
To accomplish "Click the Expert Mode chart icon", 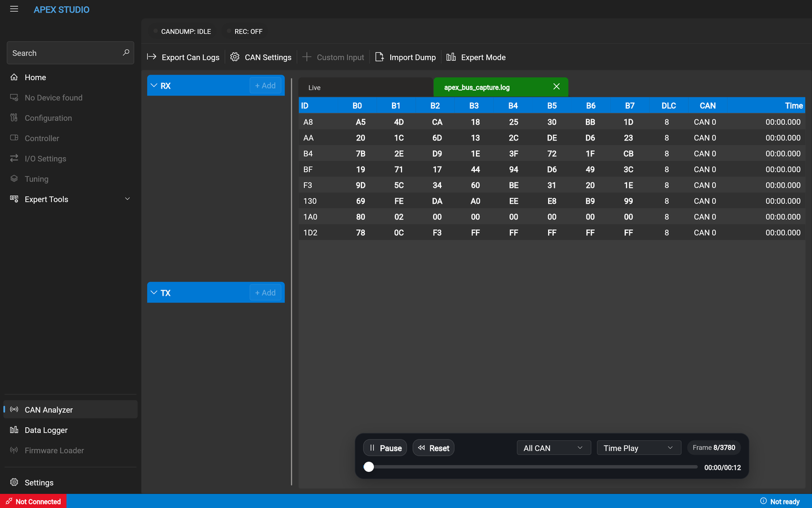I will tap(451, 56).
